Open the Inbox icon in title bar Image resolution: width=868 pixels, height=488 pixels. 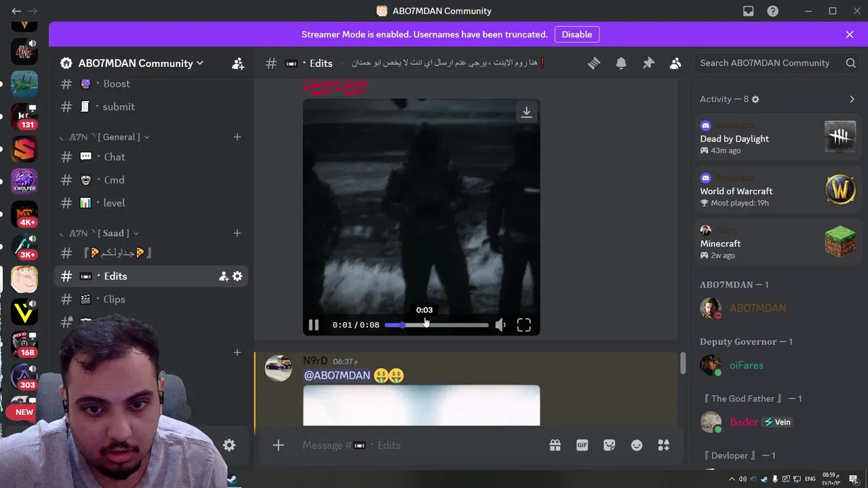pos(748,11)
